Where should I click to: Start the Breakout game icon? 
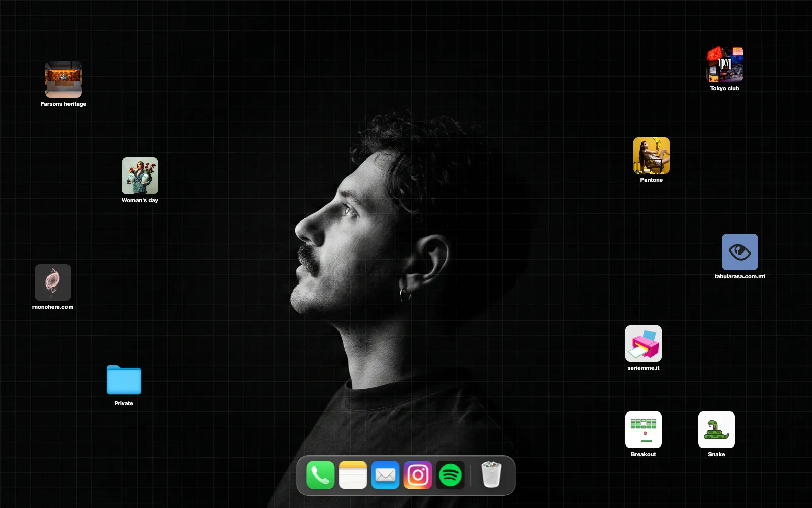tap(644, 430)
